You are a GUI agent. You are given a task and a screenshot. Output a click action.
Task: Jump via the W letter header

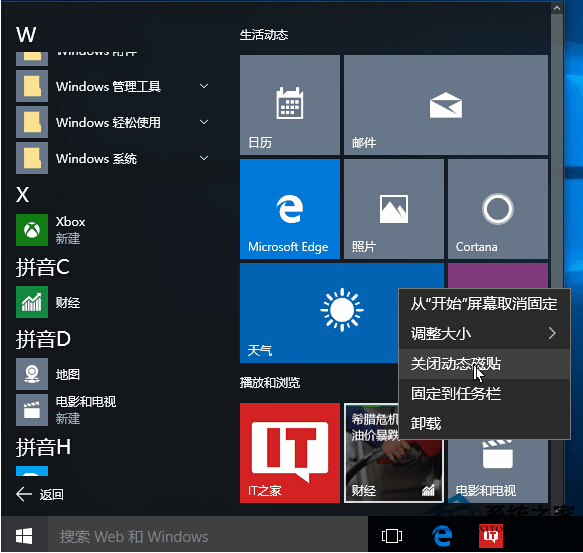(26, 35)
